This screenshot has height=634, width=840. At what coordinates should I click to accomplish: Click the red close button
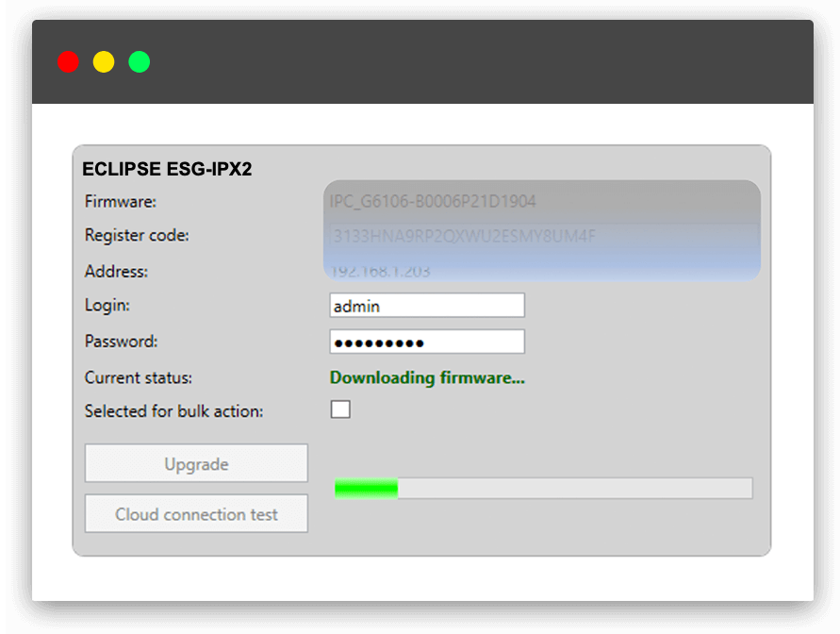(68, 61)
